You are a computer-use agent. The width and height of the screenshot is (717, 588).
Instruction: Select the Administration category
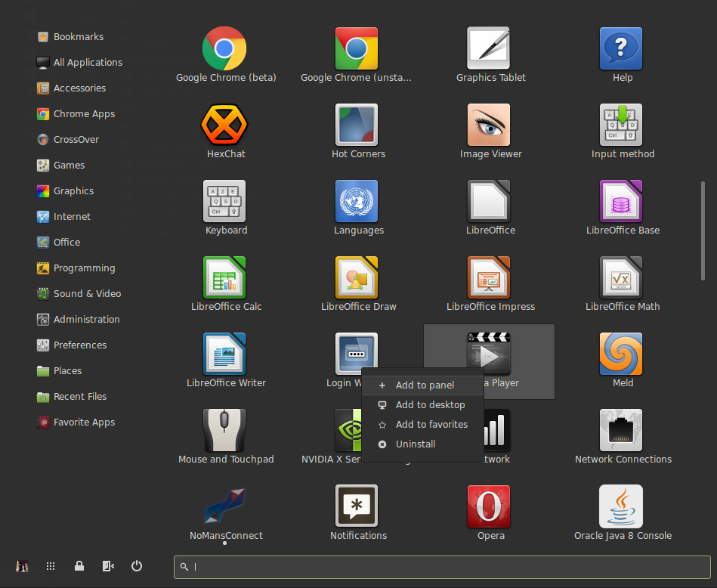[78, 320]
